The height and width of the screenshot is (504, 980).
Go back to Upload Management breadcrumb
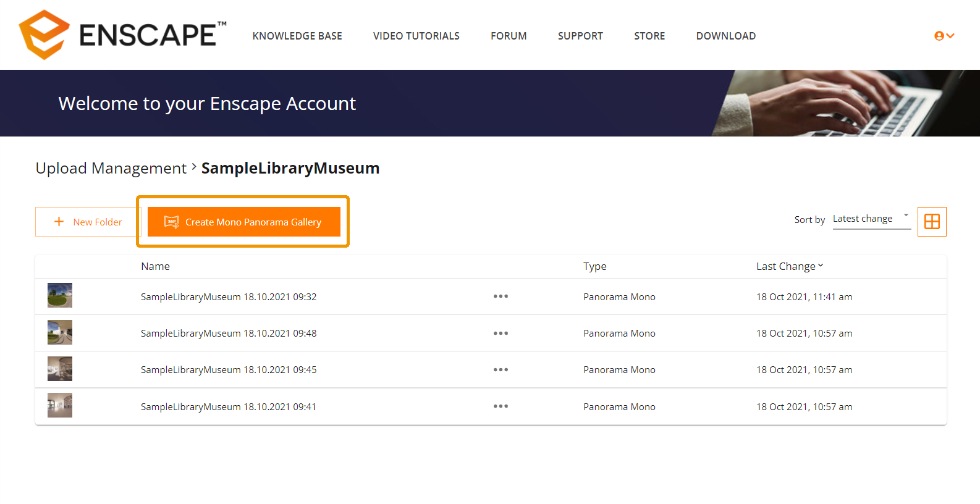click(x=111, y=168)
